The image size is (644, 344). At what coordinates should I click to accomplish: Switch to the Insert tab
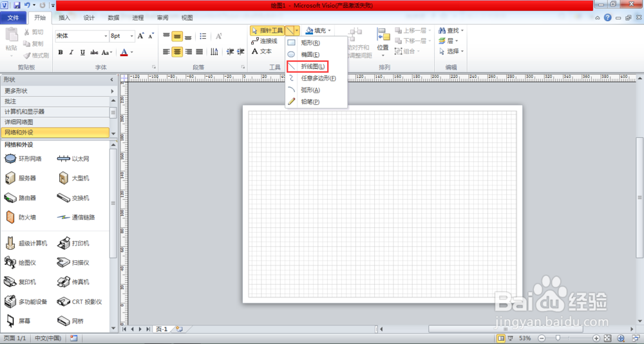pyautogui.click(x=64, y=17)
